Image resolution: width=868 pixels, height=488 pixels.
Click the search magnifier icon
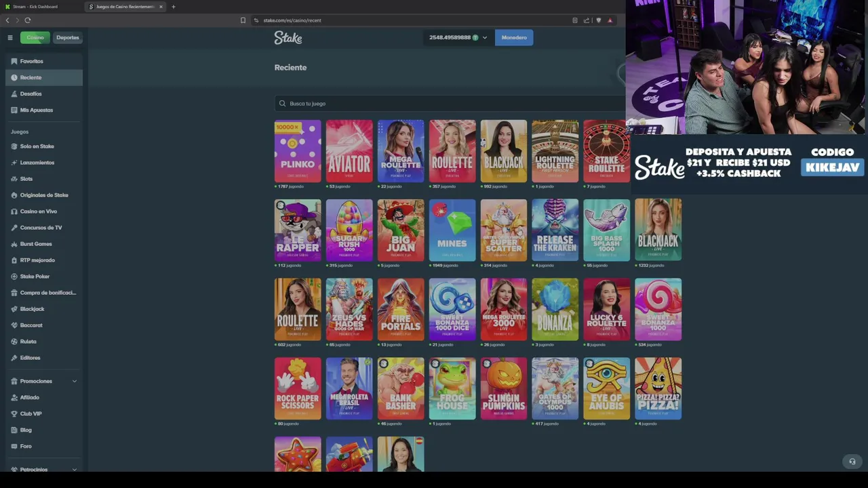282,104
